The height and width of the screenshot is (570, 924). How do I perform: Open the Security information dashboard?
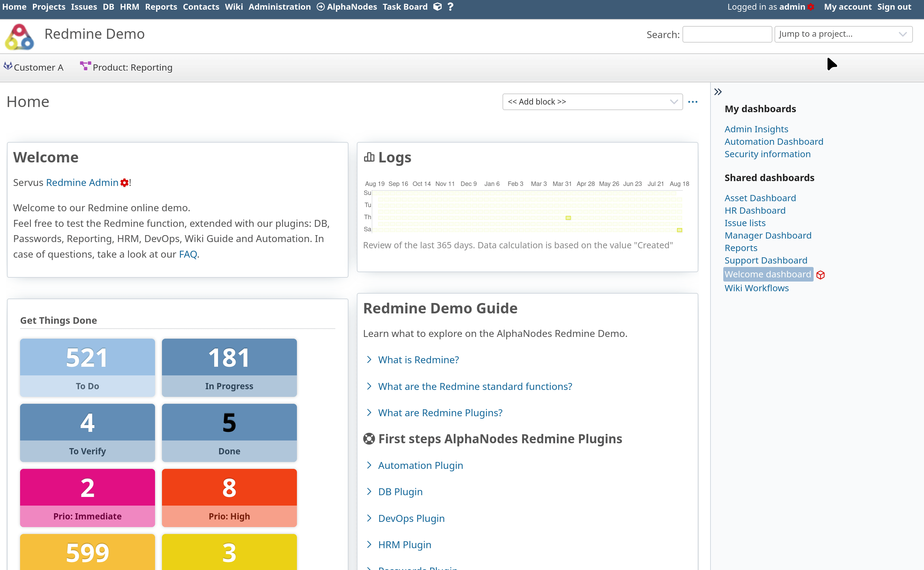click(x=767, y=154)
